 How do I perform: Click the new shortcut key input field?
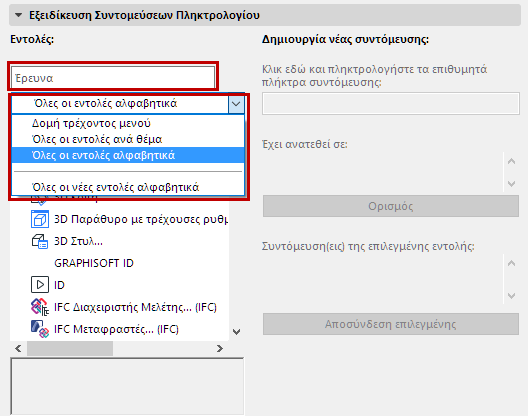coord(391,104)
